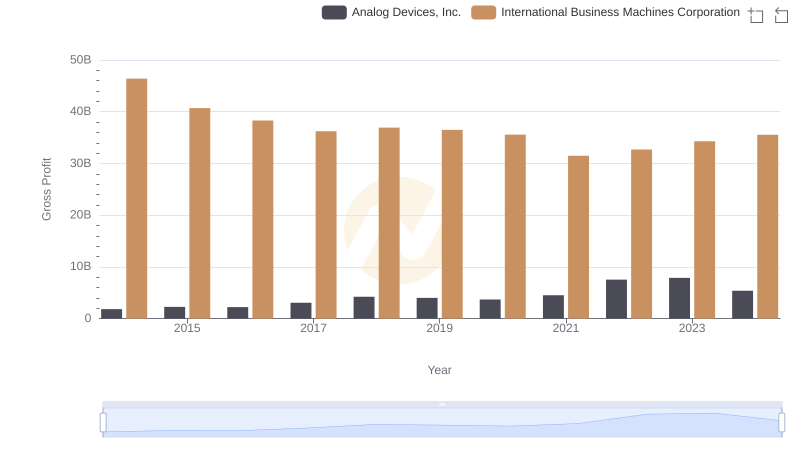
Task: Click the 2019 x-axis label
Action: [x=439, y=328]
